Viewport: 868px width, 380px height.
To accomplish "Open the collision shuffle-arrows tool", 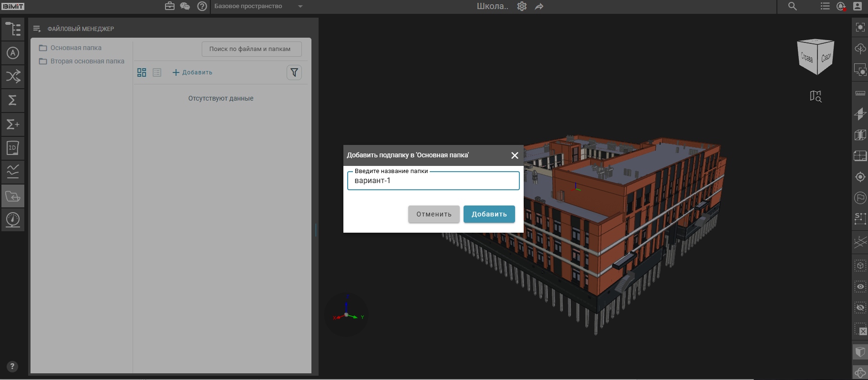I will pyautogui.click(x=13, y=76).
